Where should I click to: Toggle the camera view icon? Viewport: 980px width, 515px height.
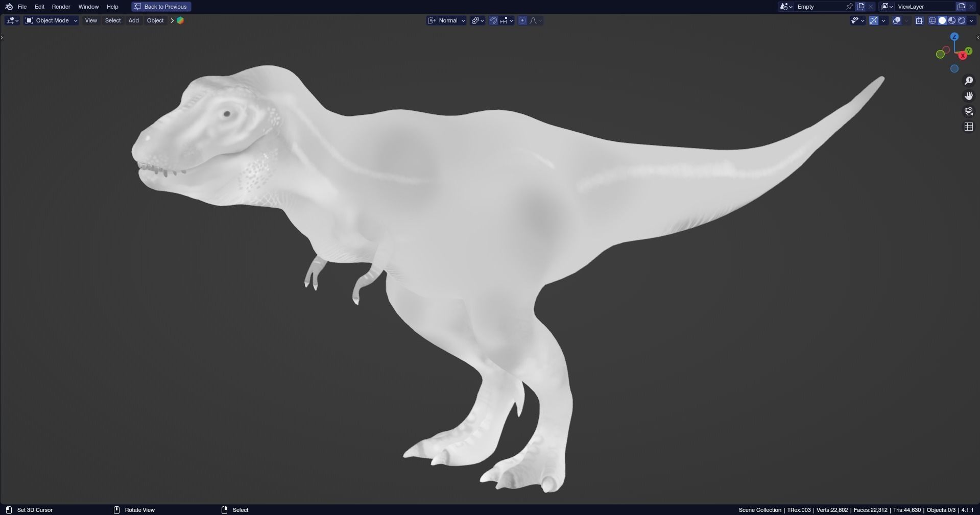(x=968, y=111)
